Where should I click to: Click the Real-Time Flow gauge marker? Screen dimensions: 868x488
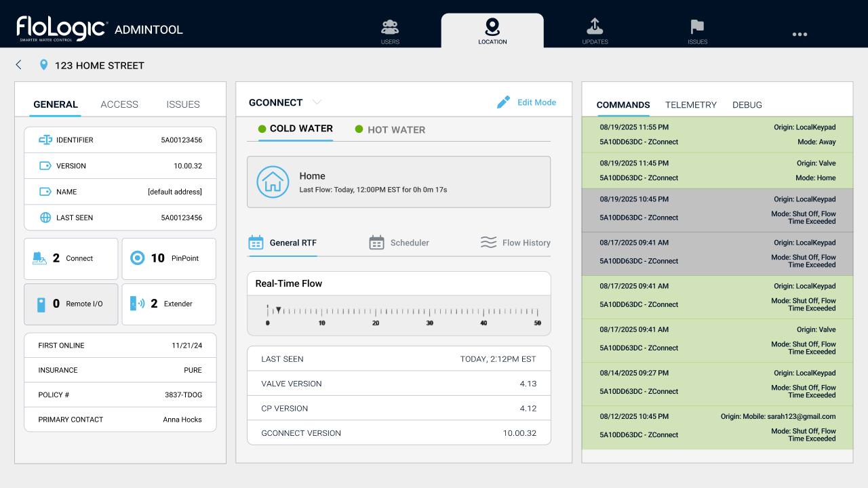pos(278,310)
